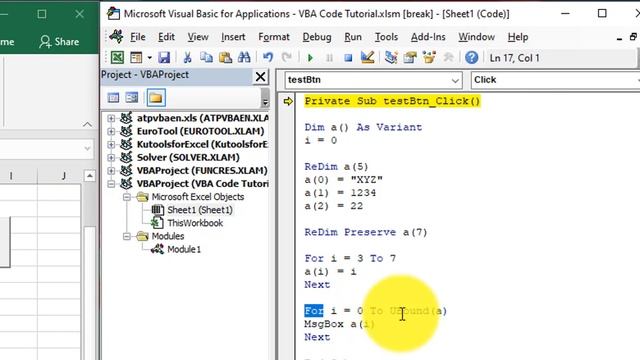
Task: Open the Edit menu
Action: pyautogui.click(x=166, y=37)
